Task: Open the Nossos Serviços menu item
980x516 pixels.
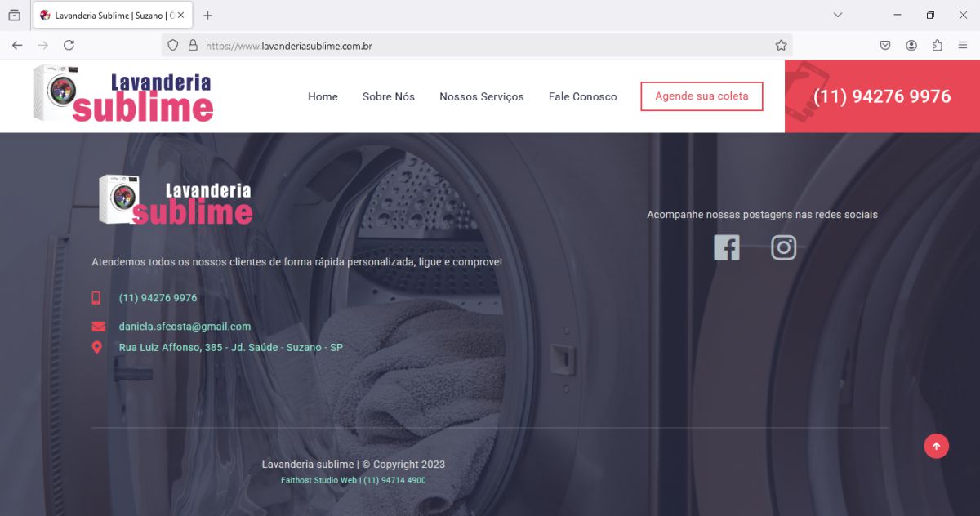Action: [481, 96]
